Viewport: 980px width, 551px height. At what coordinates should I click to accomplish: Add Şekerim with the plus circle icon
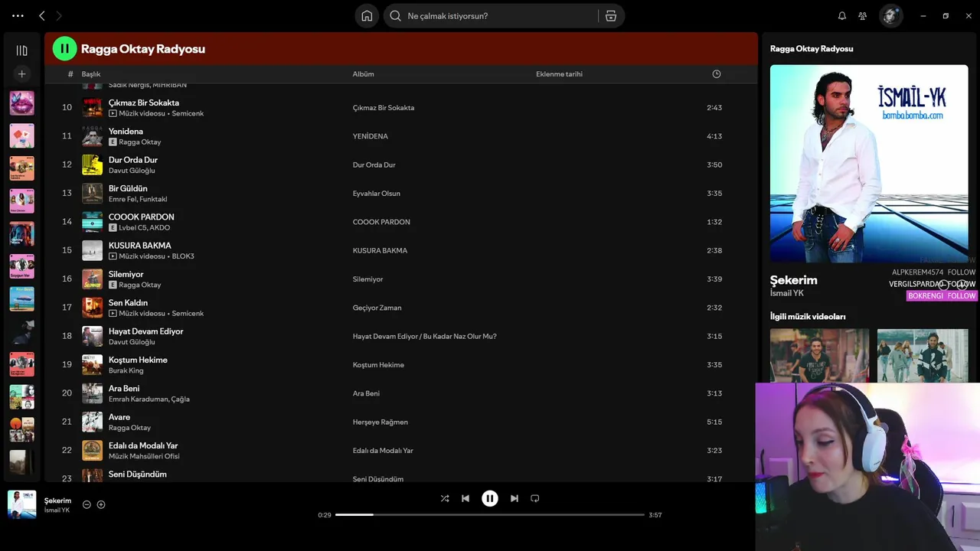101,504
